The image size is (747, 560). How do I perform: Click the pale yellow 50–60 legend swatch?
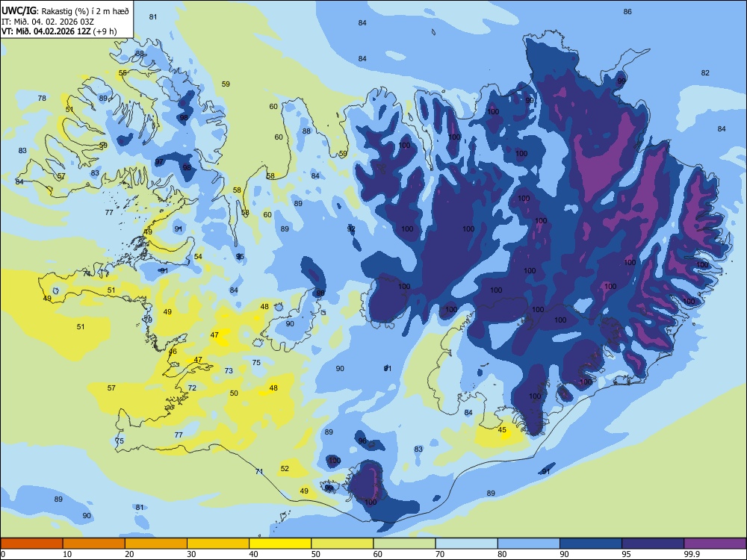click(342, 544)
